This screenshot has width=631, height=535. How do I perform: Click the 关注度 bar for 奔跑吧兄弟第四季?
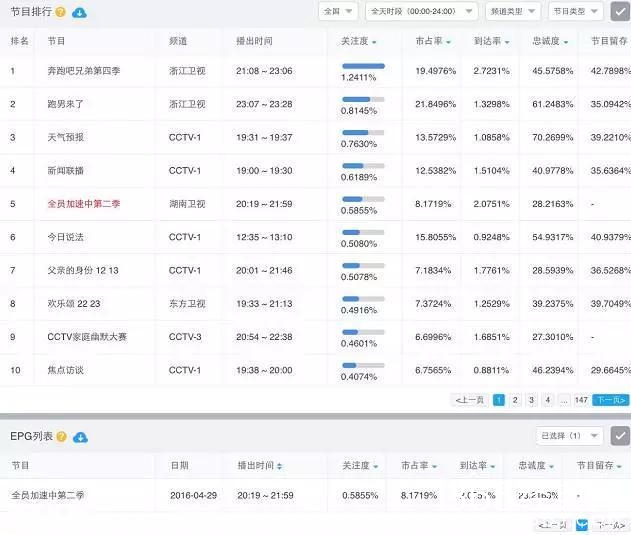pyautogui.click(x=363, y=66)
